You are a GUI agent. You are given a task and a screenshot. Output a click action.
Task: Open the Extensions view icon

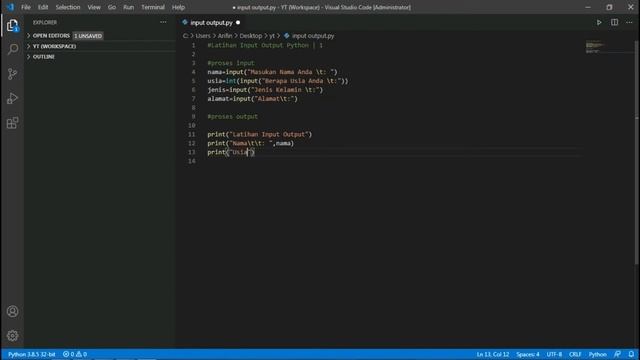click(13, 123)
